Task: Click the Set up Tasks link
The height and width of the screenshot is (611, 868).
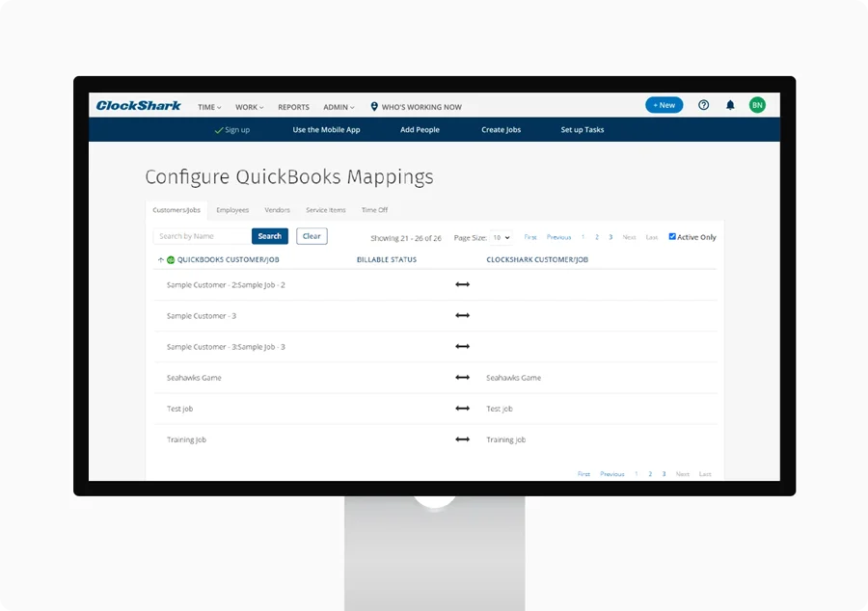Action: (583, 130)
